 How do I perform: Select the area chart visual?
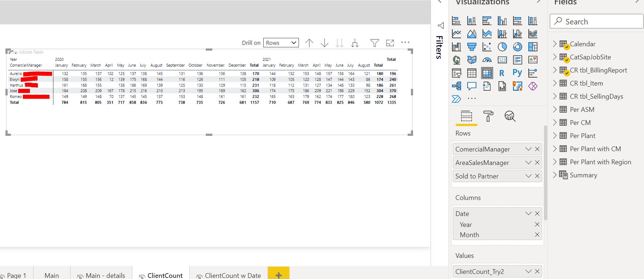pyautogui.click(x=472, y=34)
